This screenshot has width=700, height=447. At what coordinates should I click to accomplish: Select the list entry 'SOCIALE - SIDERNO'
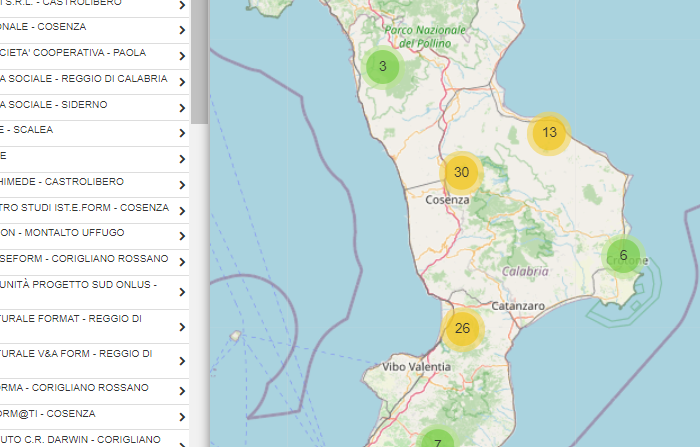click(94, 108)
